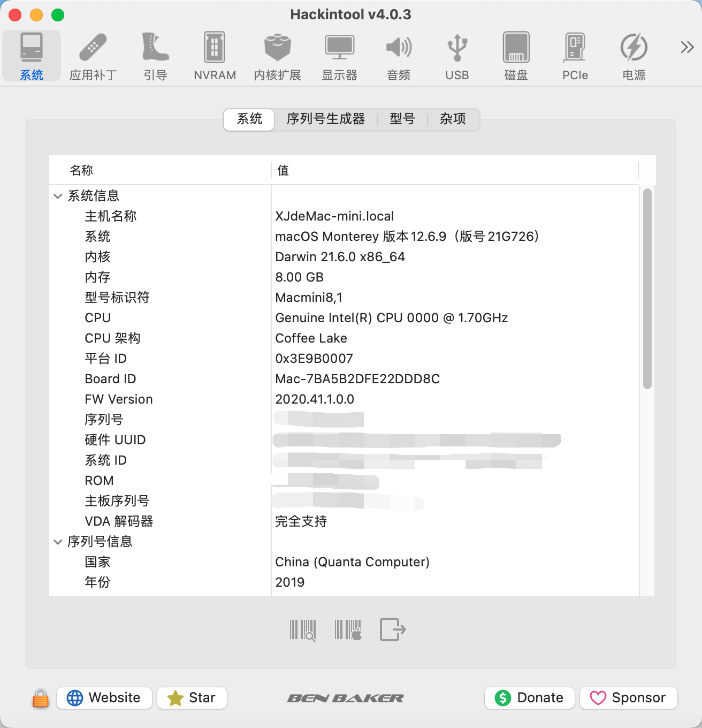Image resolution: width=702 pixels, height=728 pixels.
Task: Open the 磁盘 disks section
Action: pos(516,56)
